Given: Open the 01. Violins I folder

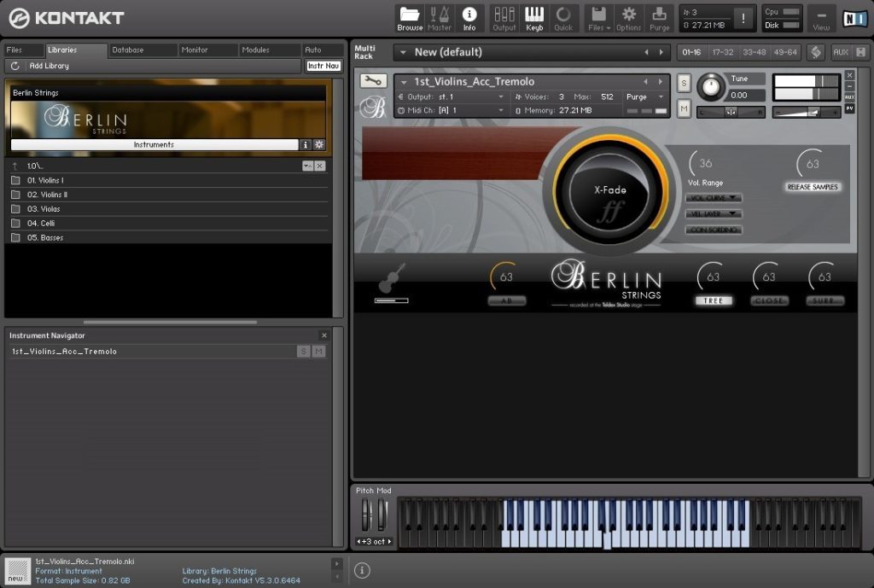Looking at the screenshot, I should pos(45,180).
